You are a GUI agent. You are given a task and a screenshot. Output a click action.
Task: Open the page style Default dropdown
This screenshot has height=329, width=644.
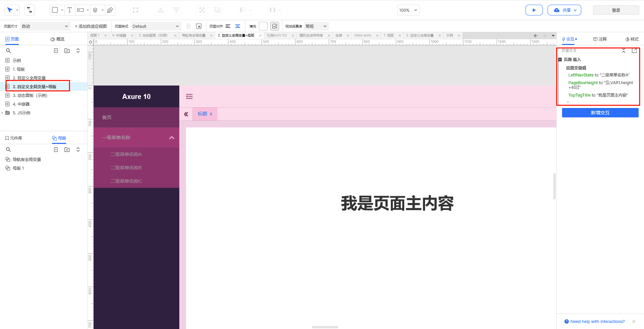pos(155,26)
